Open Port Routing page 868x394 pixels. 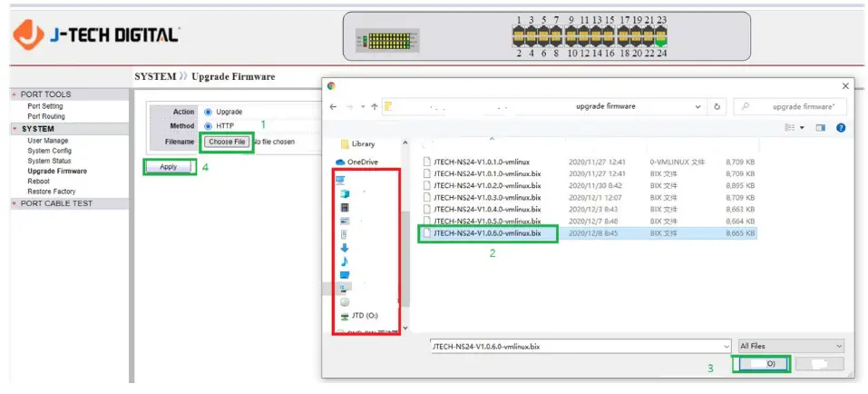pos(46,116)
